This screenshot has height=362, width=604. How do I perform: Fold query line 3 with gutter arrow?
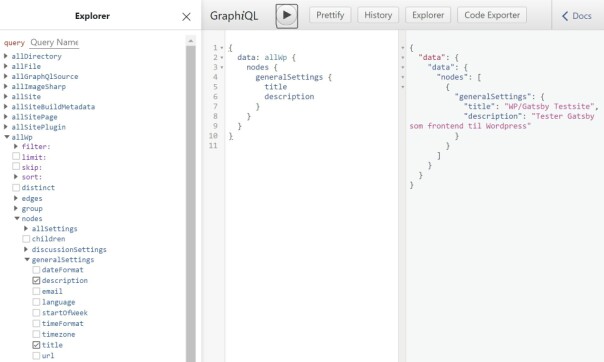[x=222, y=67]
